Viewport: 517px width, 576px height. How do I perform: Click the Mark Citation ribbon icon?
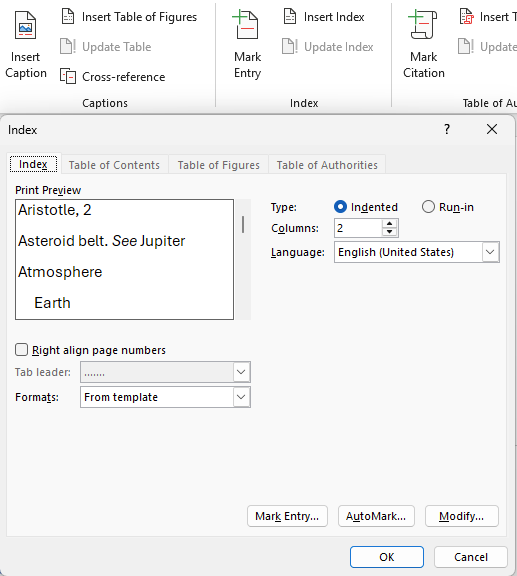[423, 25]
